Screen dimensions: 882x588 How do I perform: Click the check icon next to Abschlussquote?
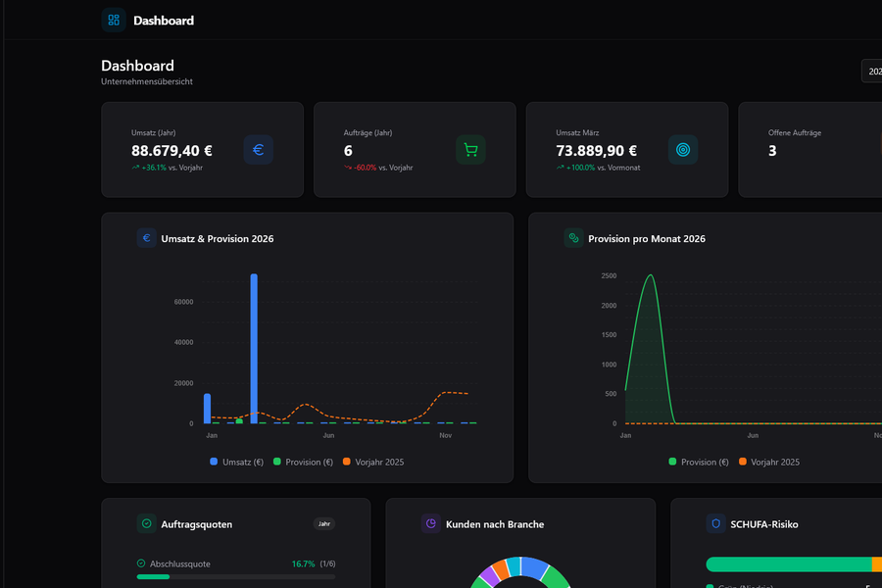click(x=141, y=563)
